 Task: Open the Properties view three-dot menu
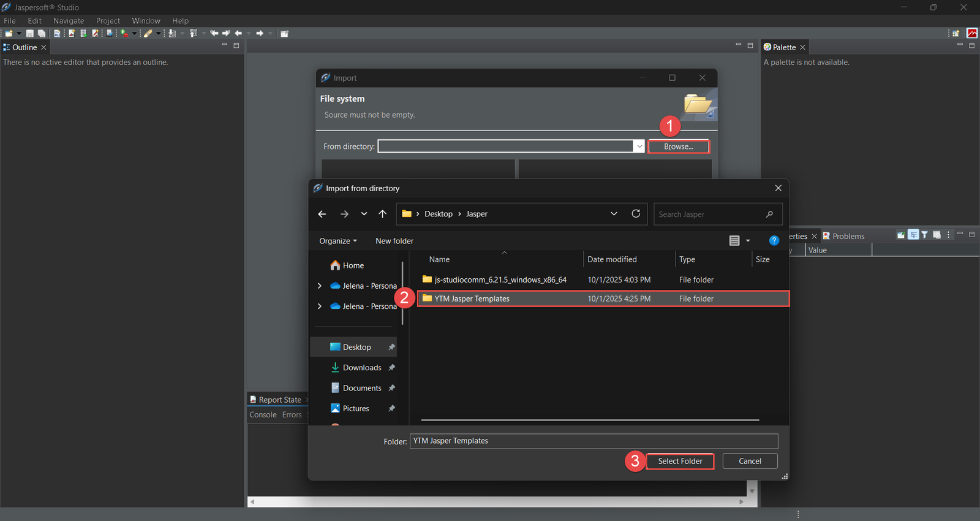(x=948, y=235)
